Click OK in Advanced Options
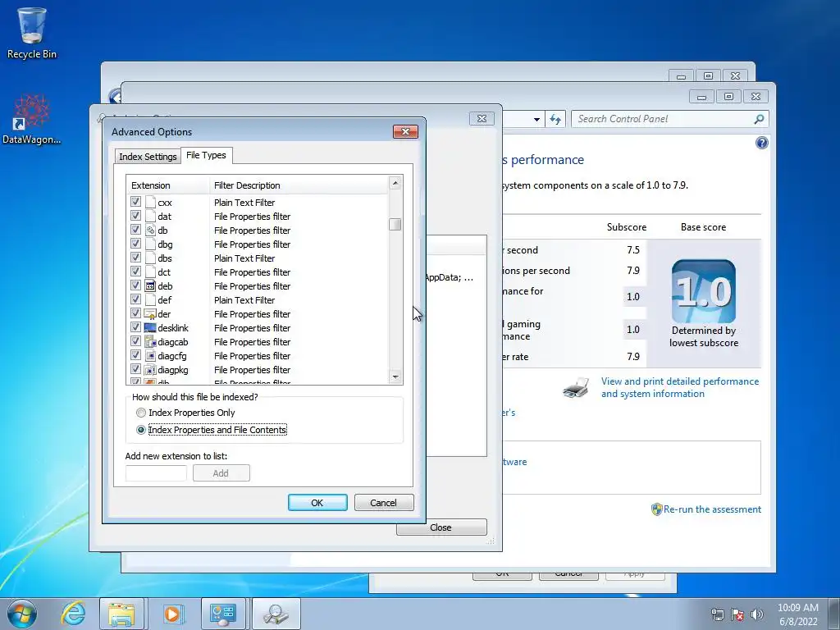Image resolution: width=840 pixels, height=630 pixels. pos(317,503)
